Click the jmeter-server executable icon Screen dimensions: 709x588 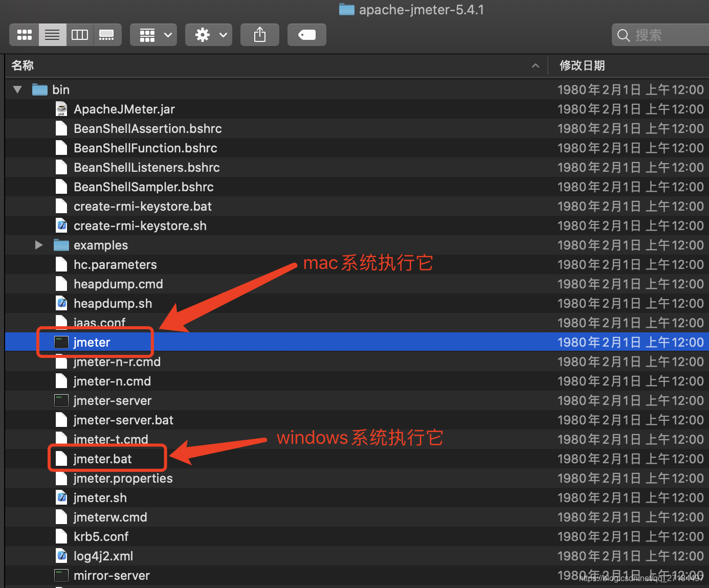61,400
